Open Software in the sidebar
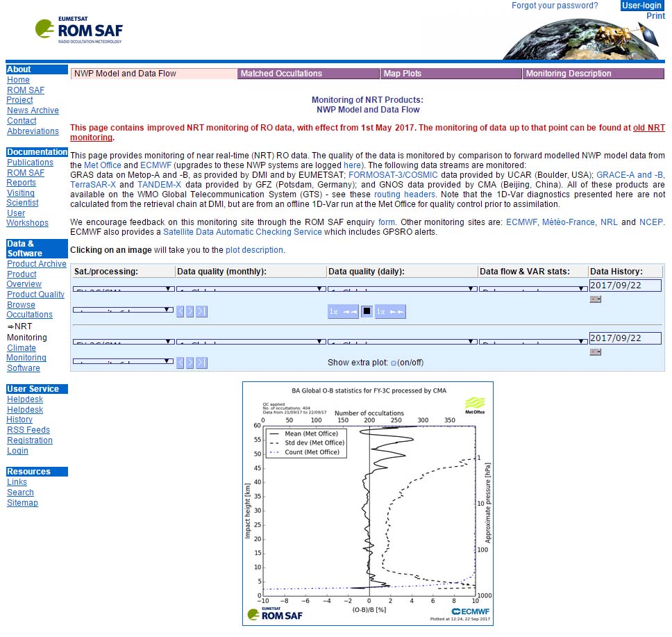 coord(24,368)
